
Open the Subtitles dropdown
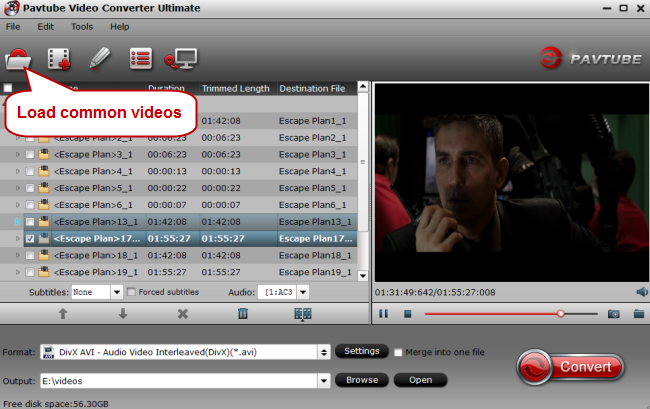pyautogui.click(x=116, y=292)
